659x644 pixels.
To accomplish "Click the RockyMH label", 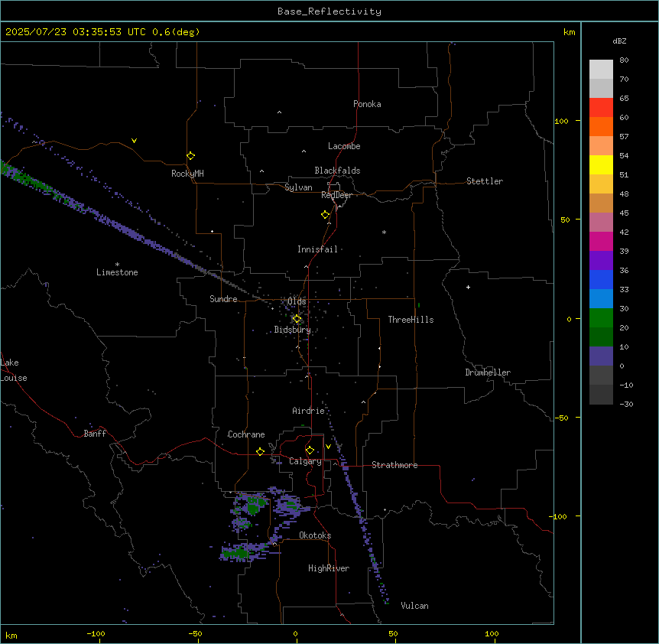I will point(187,174).
